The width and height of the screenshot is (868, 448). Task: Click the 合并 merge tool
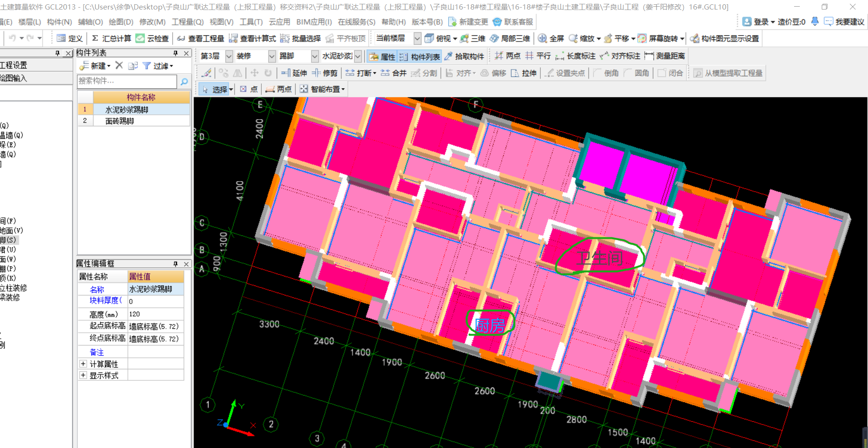[393, 73]
